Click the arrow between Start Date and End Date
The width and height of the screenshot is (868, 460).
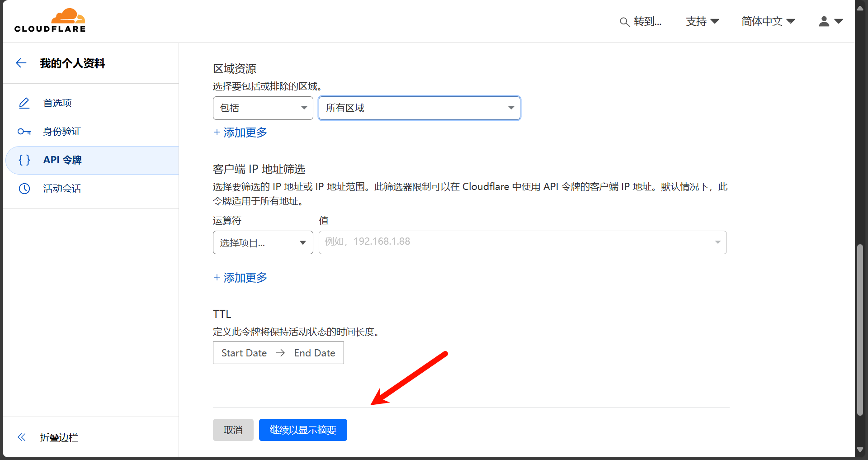280,353
